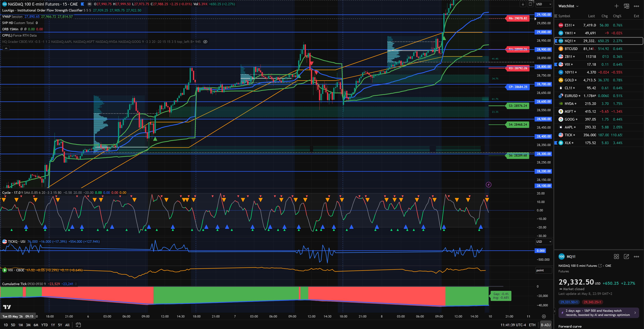Click the red R6: 29078.82 pivot label
The height and width of the screenshot is (329, 644).
click(518, 18)
